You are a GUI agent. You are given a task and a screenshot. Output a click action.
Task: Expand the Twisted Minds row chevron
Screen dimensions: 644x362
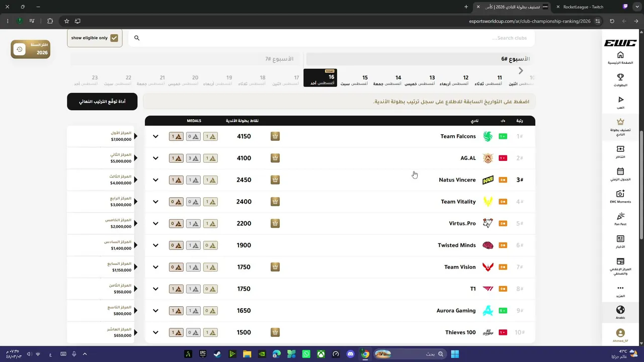[155, 245]
